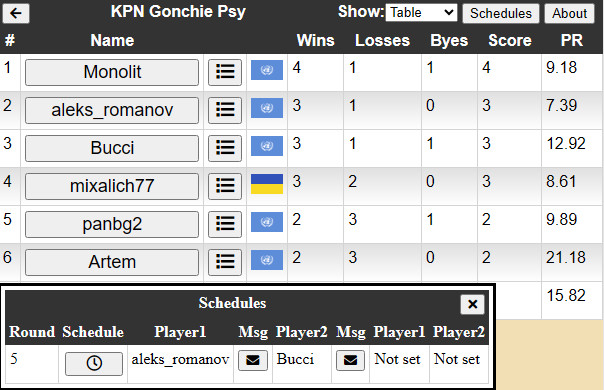This screenshot has height=390, width=604.
Task: Open the About page
Action: [569, 13]
